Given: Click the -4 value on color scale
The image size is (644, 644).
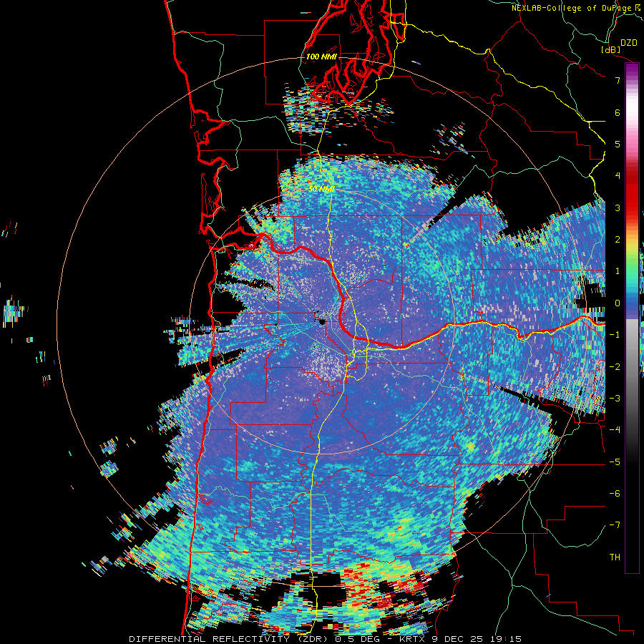Looking at the screenshot, I should [615, 430].
